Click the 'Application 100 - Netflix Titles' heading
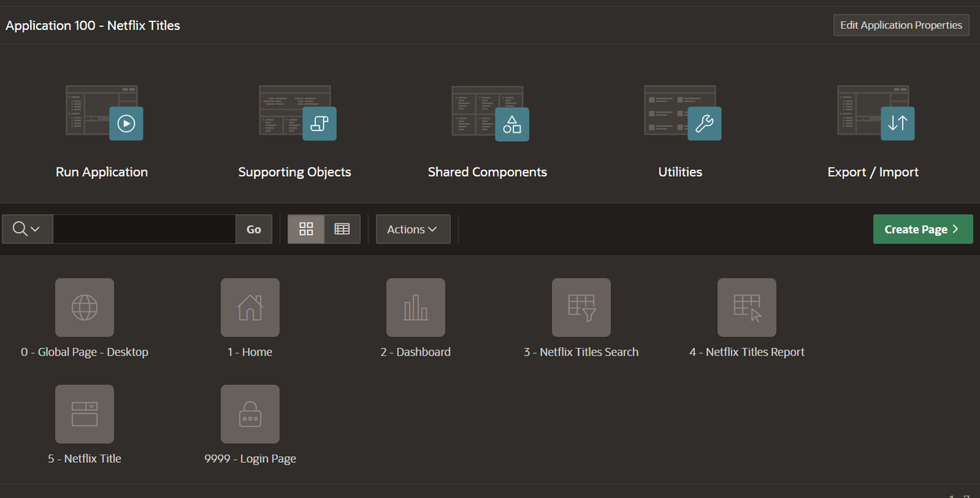980x498 pixels. click(93, 25)
